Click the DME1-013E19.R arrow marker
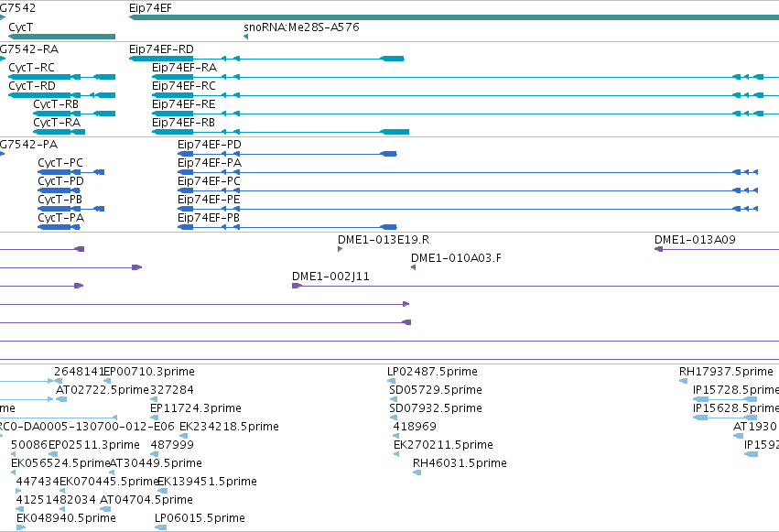This screenshot has height=532, width=779. click(340, 249)
